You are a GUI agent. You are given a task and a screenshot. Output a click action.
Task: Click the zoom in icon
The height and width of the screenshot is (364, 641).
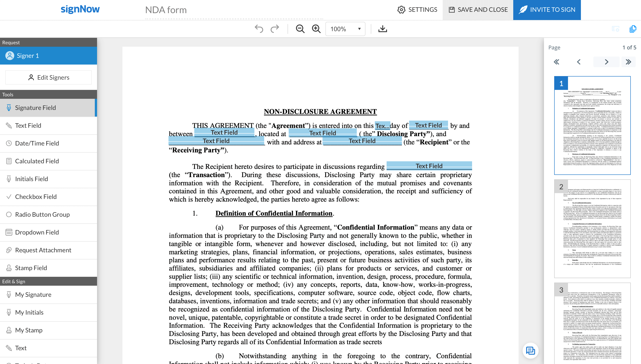[316, 29]
